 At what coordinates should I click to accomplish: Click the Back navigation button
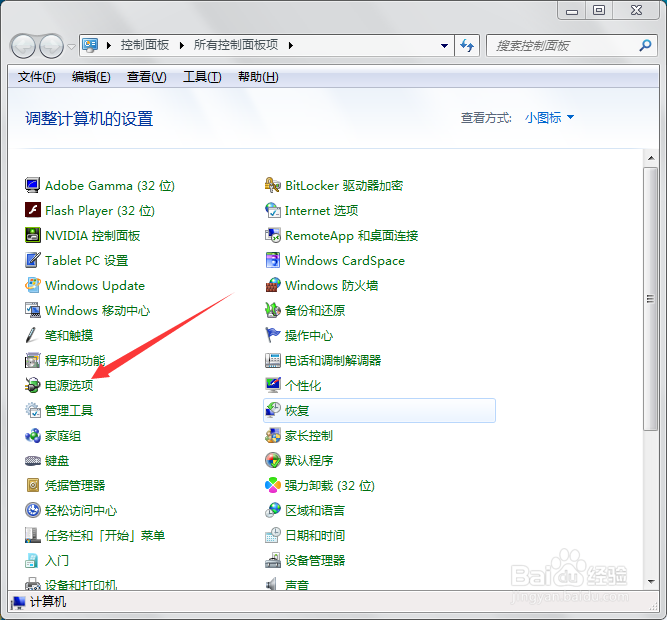[23, 46]
